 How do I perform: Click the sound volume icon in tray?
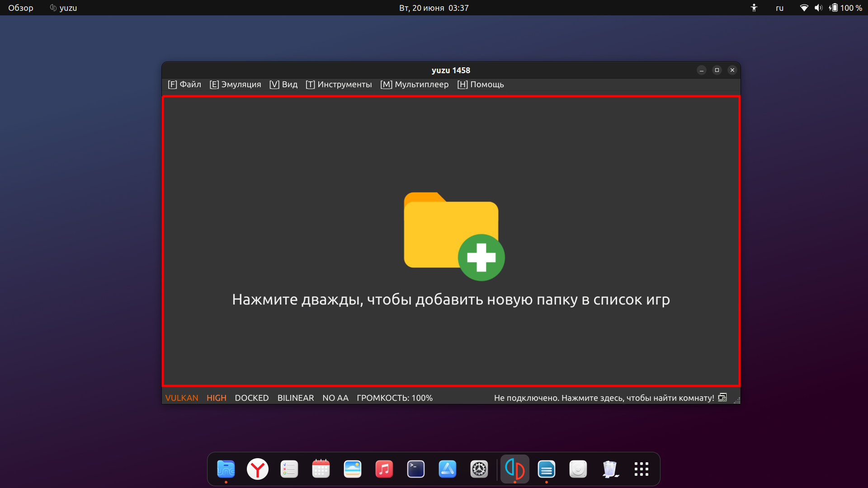pos(818,8)
